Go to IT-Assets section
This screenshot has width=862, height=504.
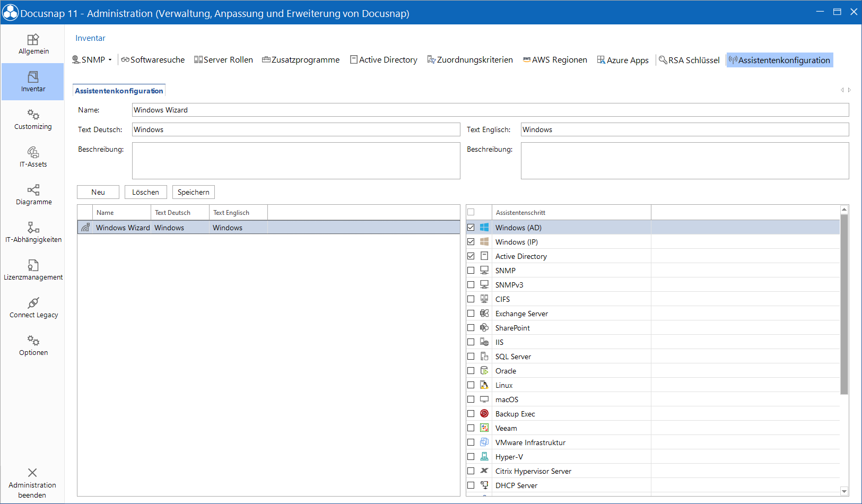(33, 157)
